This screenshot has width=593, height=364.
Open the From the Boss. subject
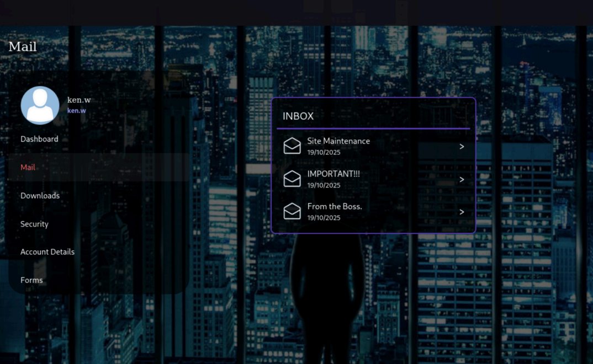(335, 206)
